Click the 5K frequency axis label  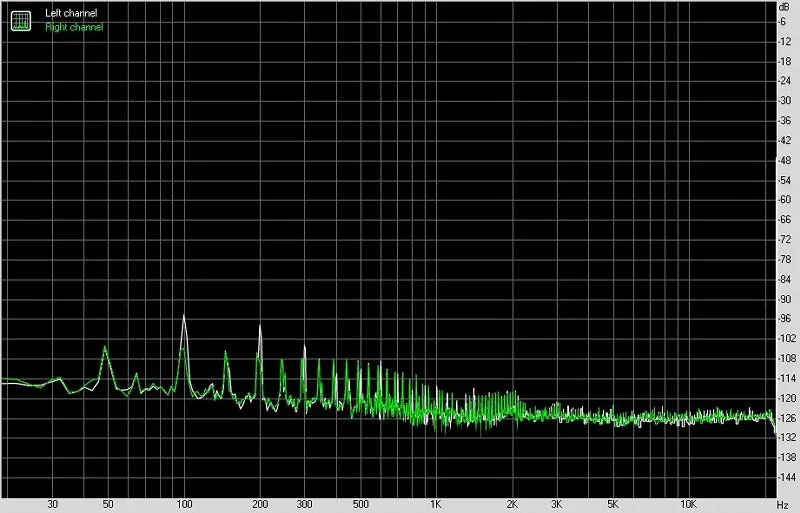pyautogui.click(x=613, y=504)
